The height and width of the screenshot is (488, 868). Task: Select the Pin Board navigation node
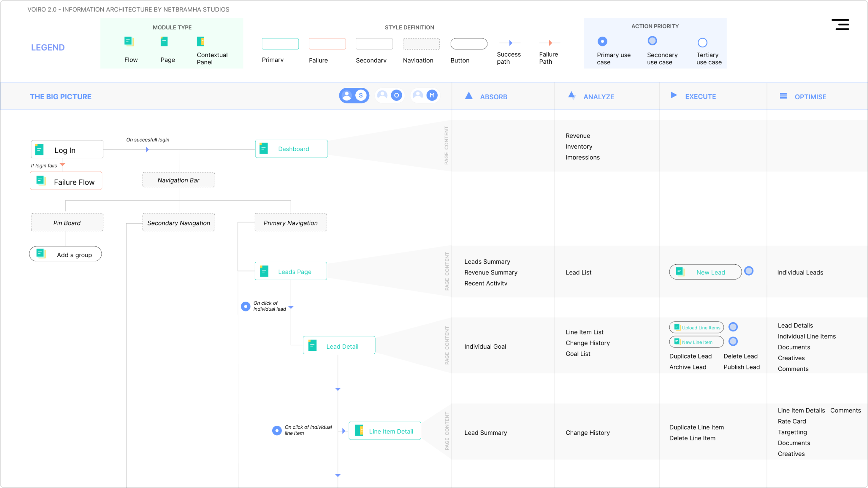click(67, 222)
